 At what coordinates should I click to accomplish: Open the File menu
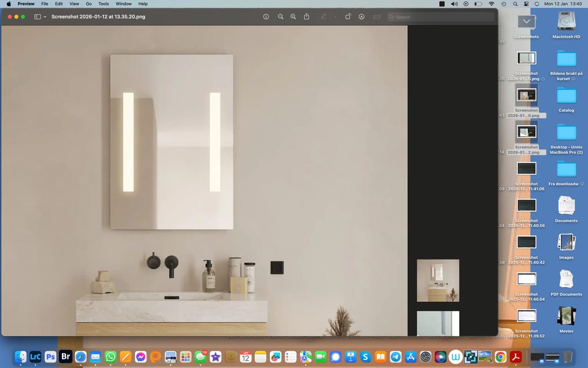coord(45,4)
